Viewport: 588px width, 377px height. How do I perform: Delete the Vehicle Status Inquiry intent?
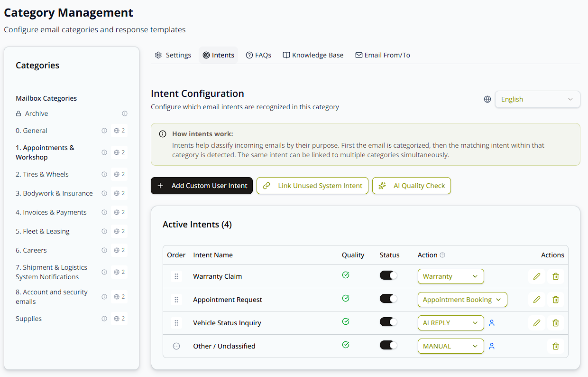click(556, 323)
